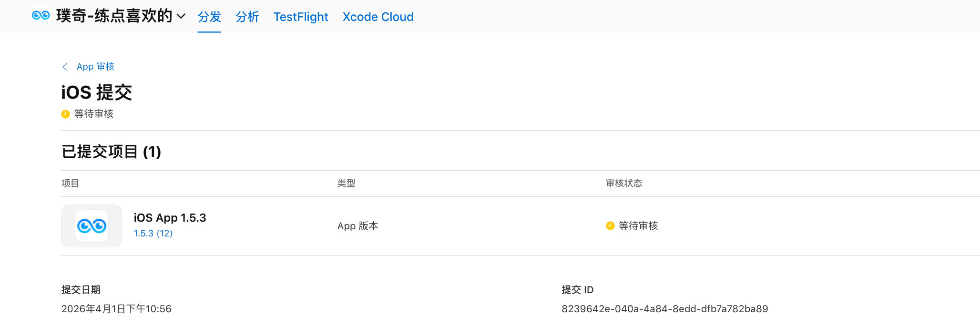Screen dimensions: 980x327
Task: Click the 提交 ID label
Action: point(578,290)
